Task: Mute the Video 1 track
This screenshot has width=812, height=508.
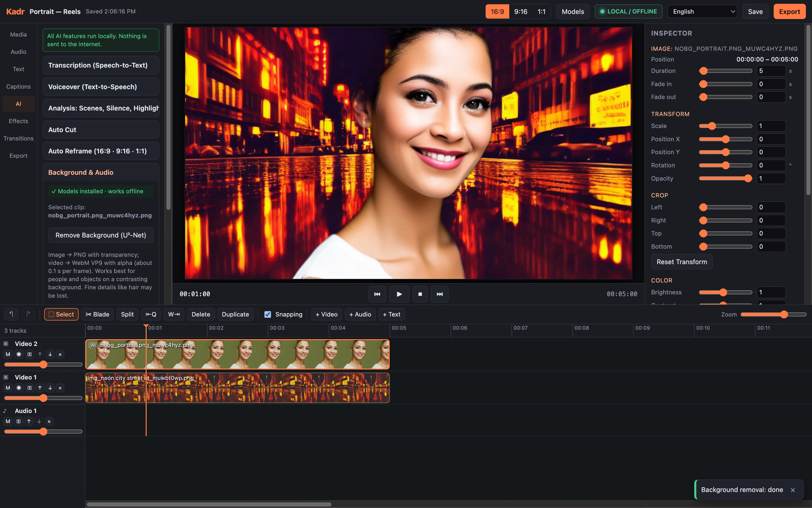Action: 8,388
